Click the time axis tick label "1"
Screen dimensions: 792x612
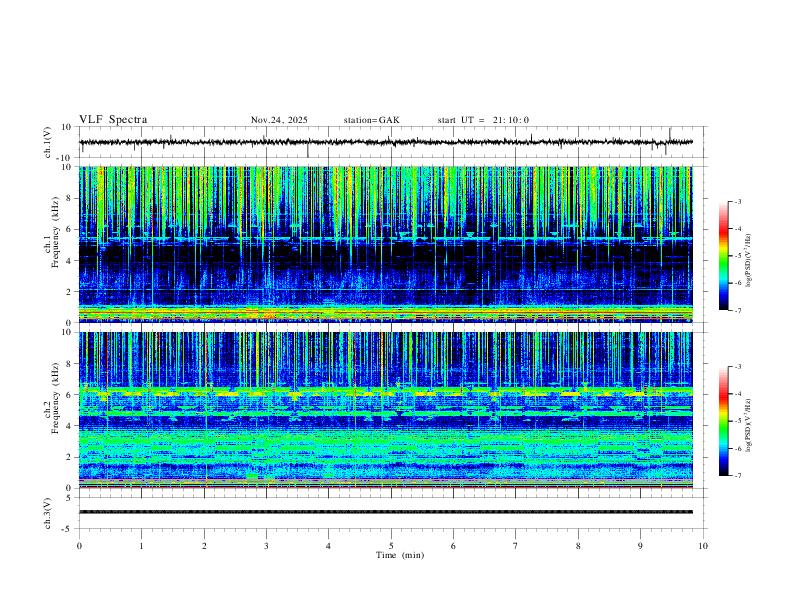tap(141, 546)
